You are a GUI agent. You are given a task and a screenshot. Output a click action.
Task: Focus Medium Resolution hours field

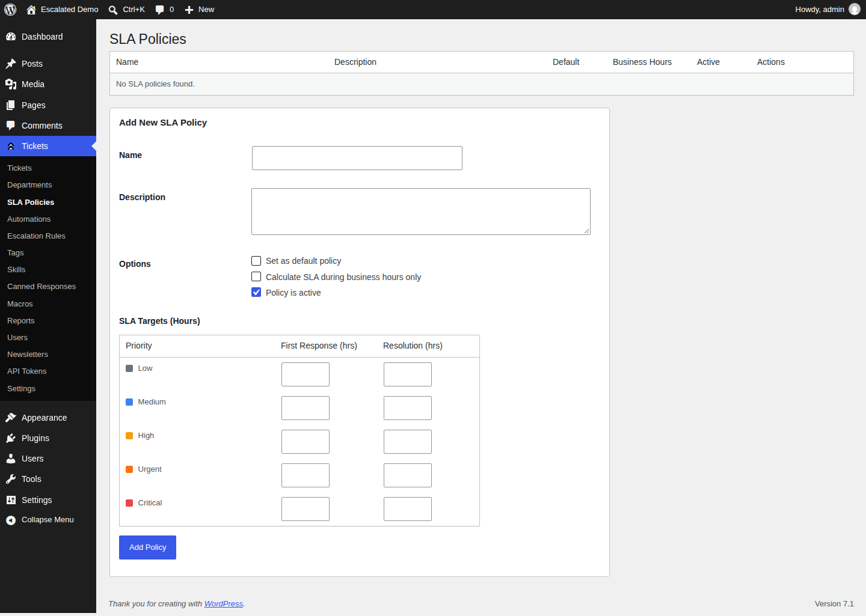point(408,408)
